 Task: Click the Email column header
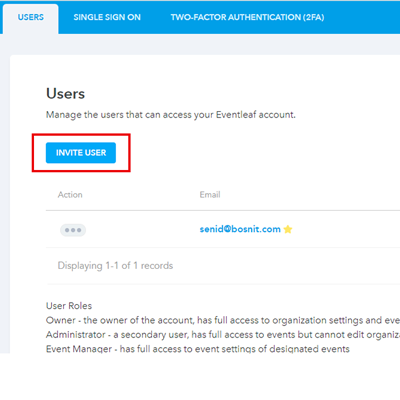210,195
